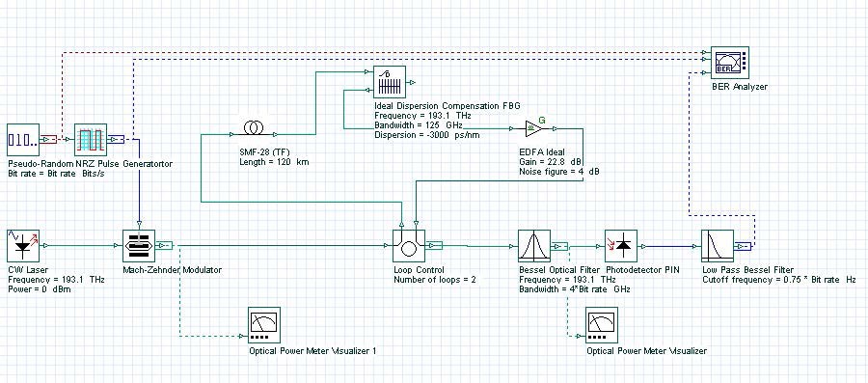Select the Bessel Optical Filter block

[534, 245]
